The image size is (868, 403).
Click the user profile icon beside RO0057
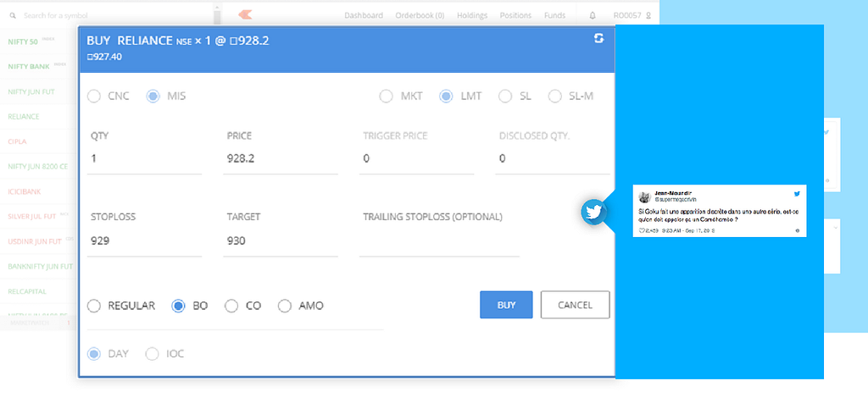tap(648, 15)
